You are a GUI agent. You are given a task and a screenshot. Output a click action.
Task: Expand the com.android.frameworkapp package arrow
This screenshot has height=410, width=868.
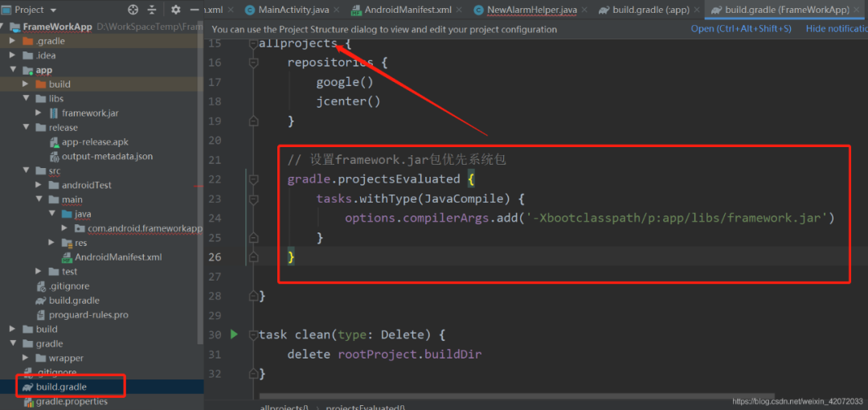coord(64,228)
